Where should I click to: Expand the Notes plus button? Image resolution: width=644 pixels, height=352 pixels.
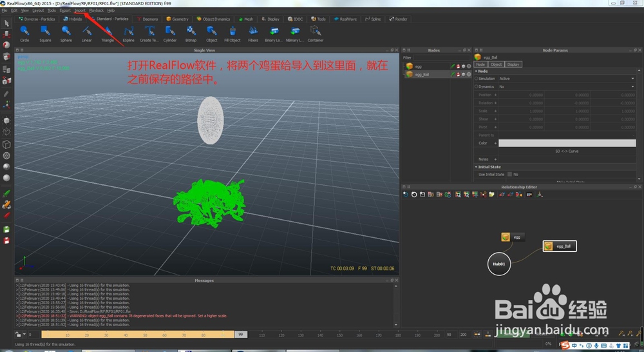tap(496, 159)
